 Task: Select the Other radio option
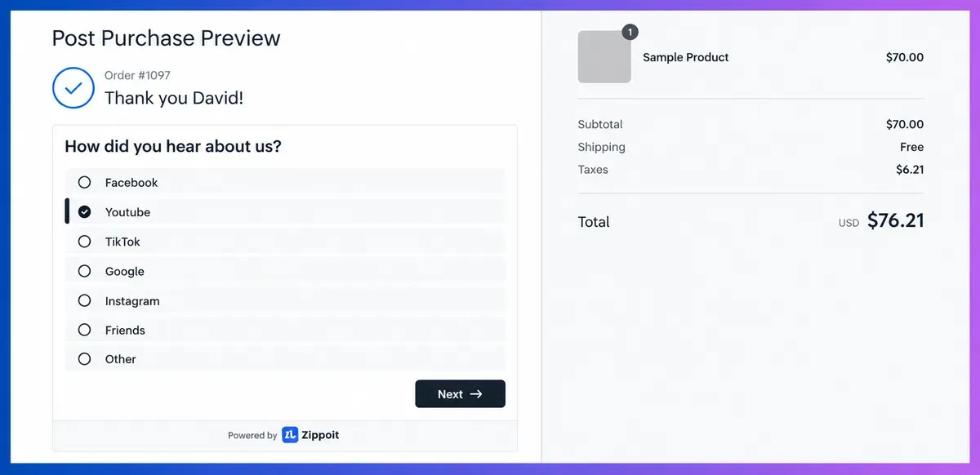(285, 358)
